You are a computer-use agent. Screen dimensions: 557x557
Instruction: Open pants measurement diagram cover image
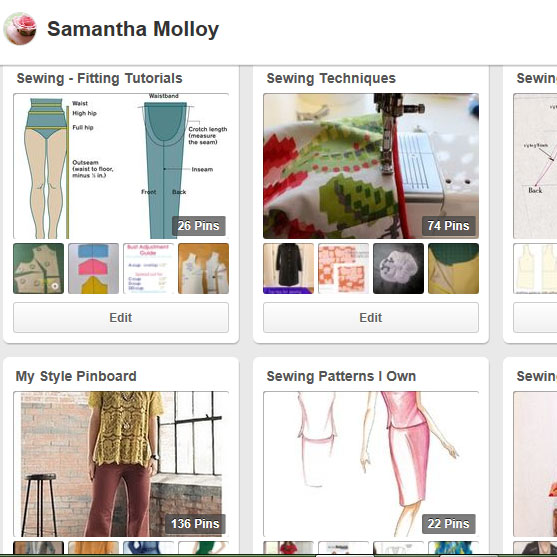121,166
